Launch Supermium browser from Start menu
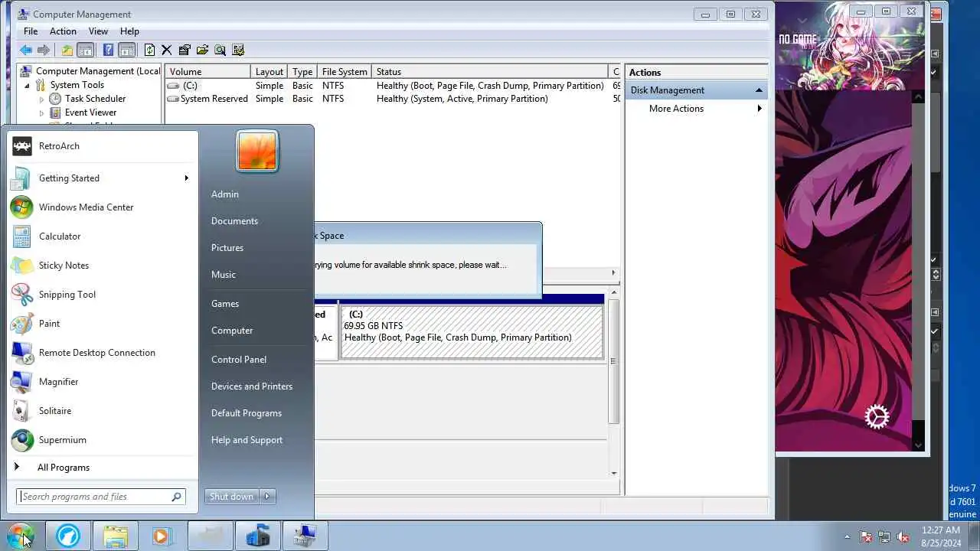This screenshot has height=551, width=980. click(x=103, y=440)
